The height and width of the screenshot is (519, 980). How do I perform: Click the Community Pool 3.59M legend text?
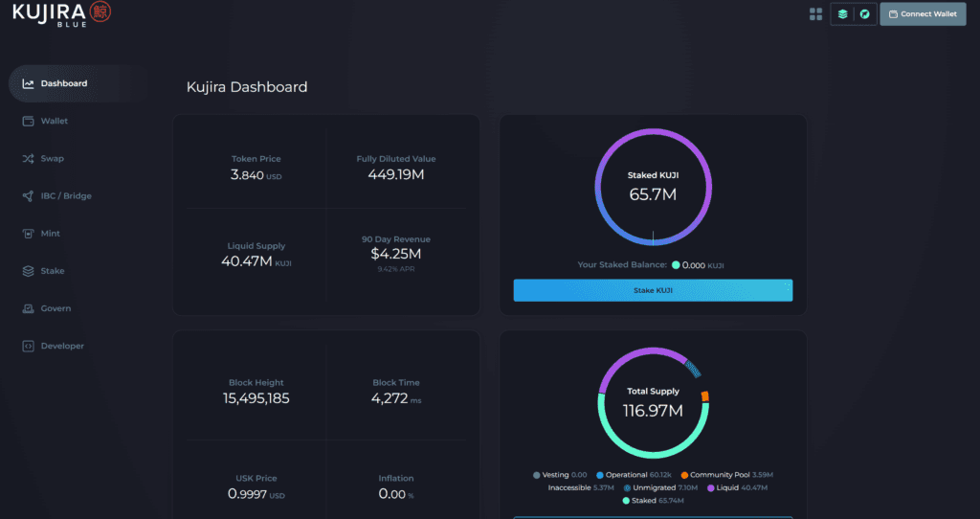pyautogui.click(x=731, y=475)
